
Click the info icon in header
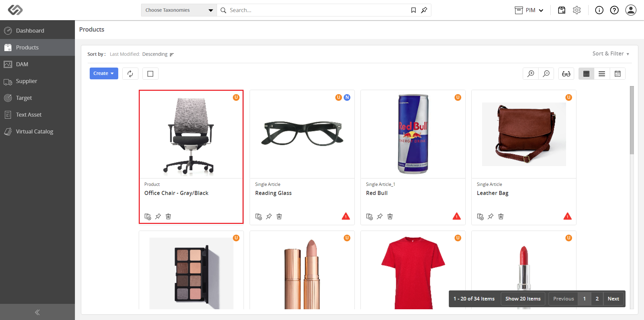pos(599,10)
